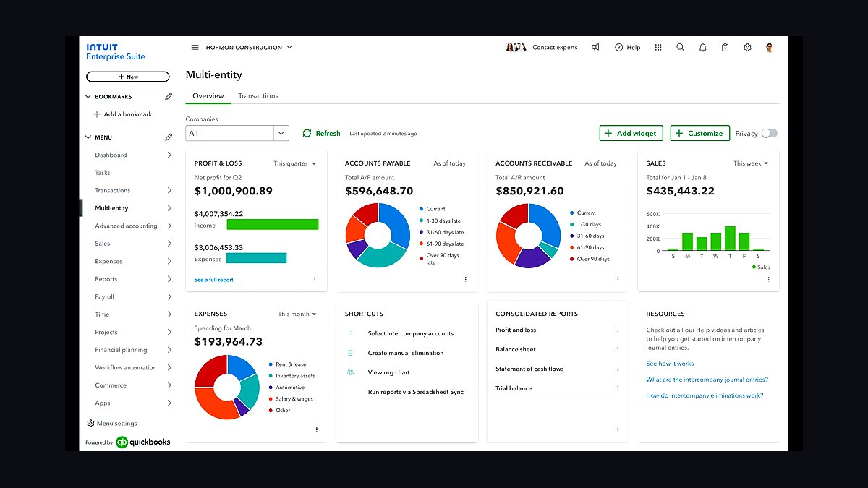Image resolution: width=868 pixels, height=488 pixels.
Task: Open the apps grid icon
Action: coord(658,48)
